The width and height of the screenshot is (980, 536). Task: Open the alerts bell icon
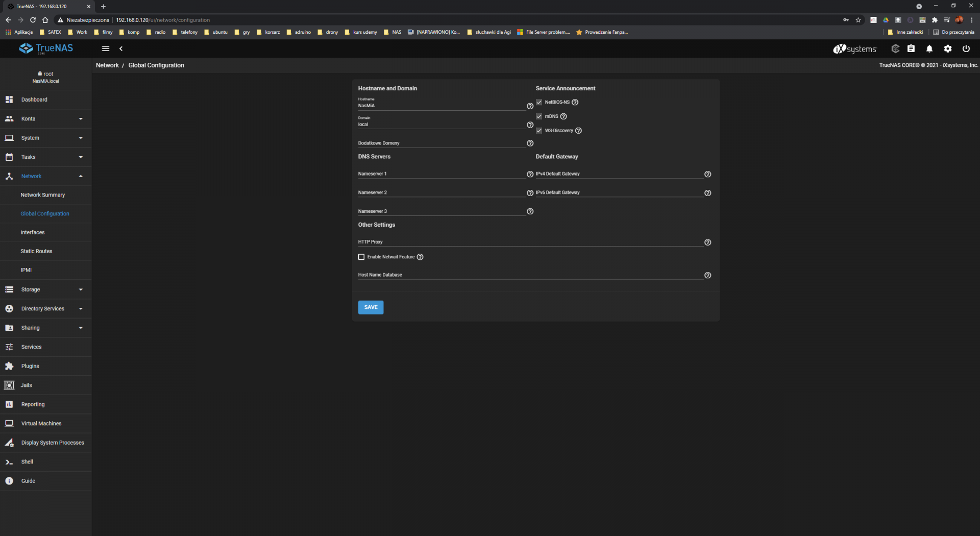pyautogui.click(x=929, y=48)
